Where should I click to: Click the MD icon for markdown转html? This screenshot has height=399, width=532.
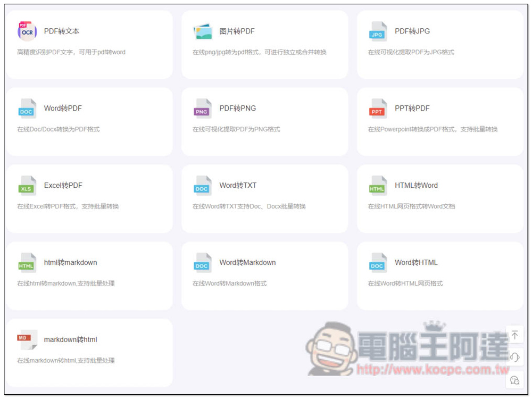click(27, 339)
